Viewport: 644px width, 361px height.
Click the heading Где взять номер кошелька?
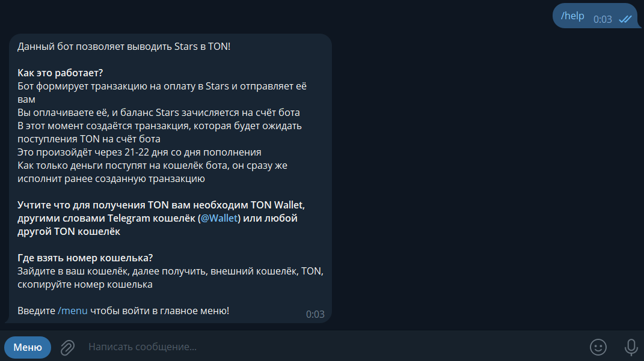85,258
